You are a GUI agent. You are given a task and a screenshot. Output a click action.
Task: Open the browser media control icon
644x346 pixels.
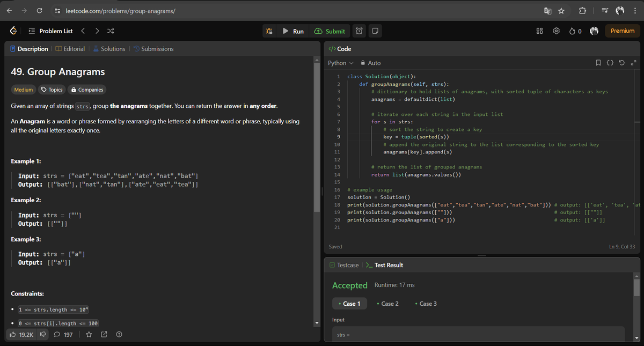604,10
